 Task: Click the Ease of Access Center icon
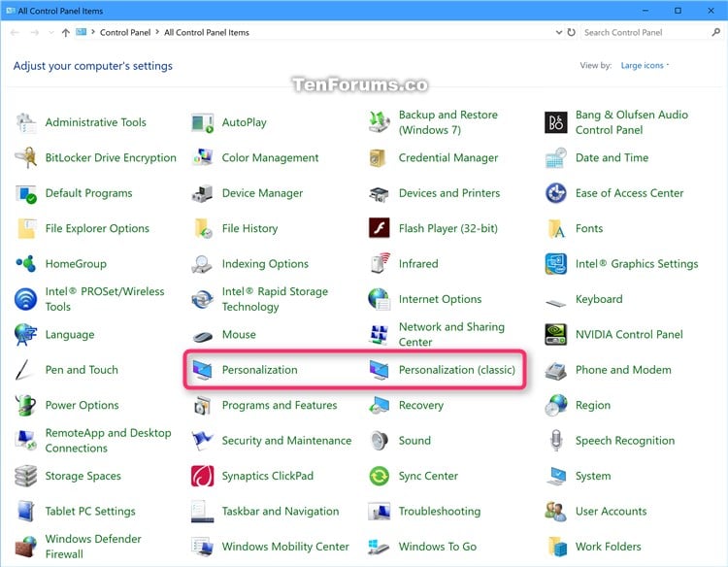tap(556, 193)
